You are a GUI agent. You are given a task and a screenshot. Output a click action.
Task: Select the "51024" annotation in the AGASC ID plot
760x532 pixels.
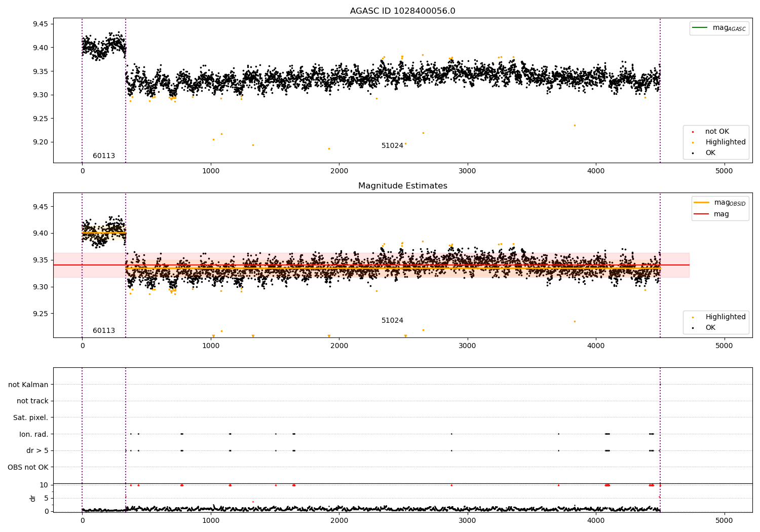[393, 146]
